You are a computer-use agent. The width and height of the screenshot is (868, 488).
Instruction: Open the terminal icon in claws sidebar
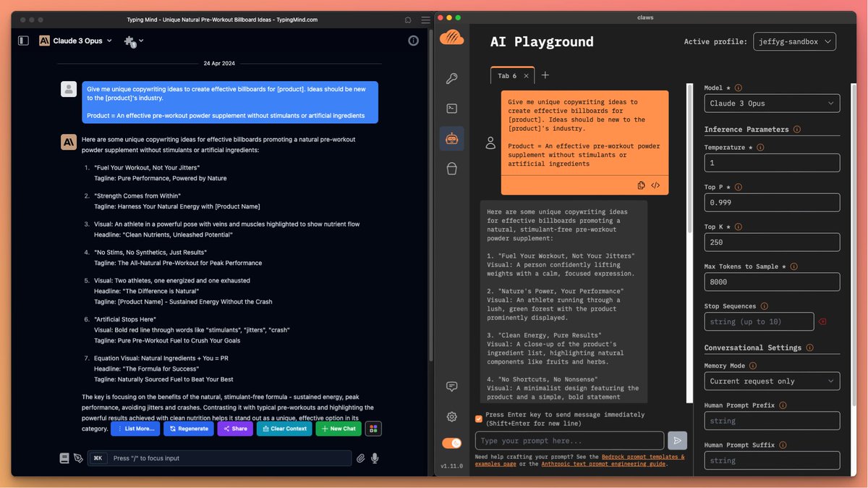451,109
